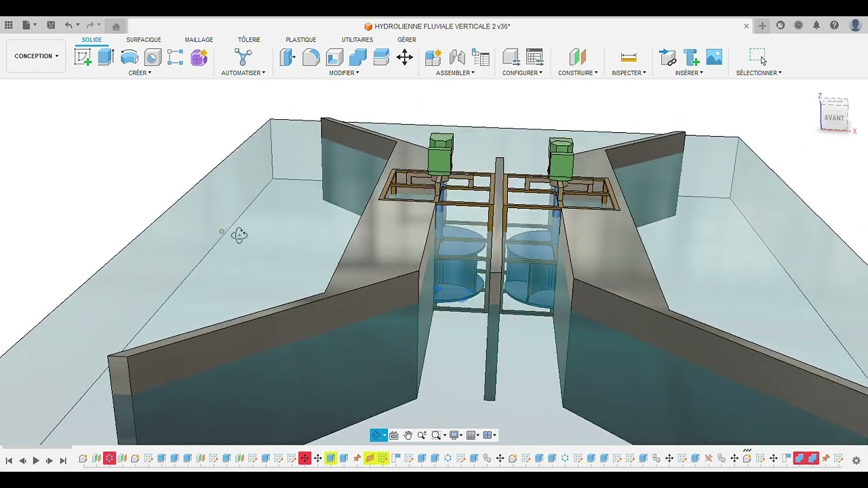Pick the Hole tool
This screenshot has width=868, height=488.
click(x=153, y=58)
